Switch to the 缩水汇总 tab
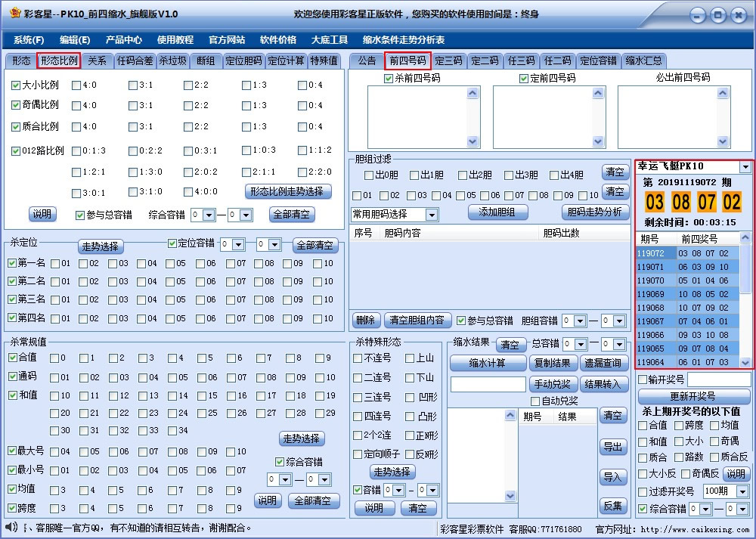This screenshot has height=539, width=756. click(644, 62)
